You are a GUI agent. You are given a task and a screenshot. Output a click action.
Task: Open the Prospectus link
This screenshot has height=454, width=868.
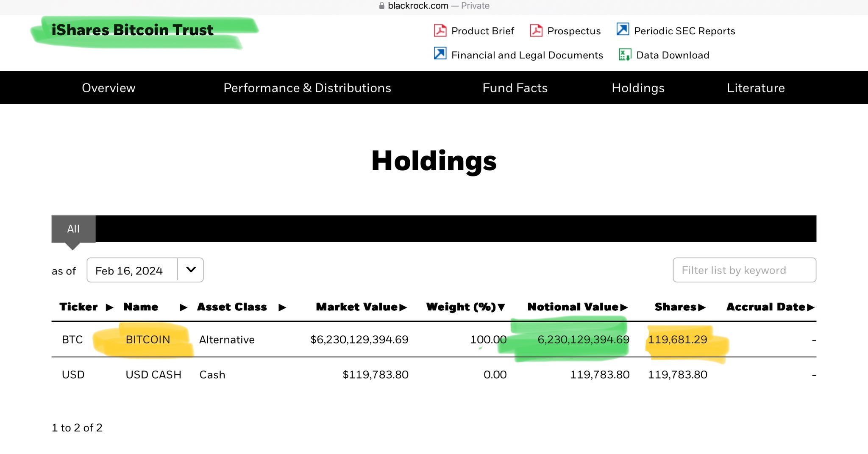[x=574, y=31]
